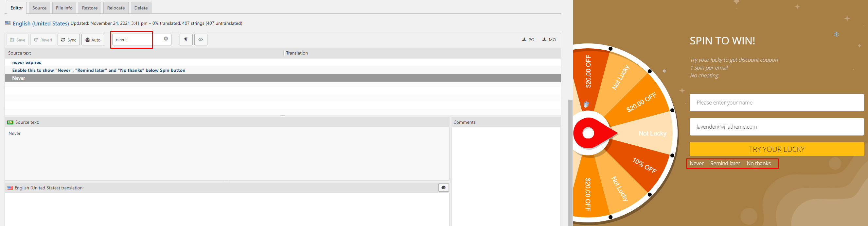The image size is (868, 226).
Task: Download the MO file
Action: (549, 40)
